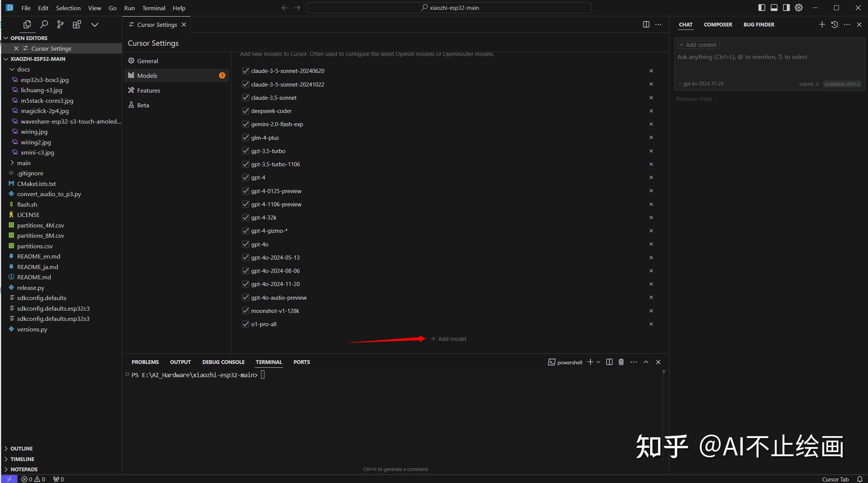Disable the claude-3-5-sonnet-20240620 model
The height and width of the screenshot is (483, 868).
click(245, 71)
